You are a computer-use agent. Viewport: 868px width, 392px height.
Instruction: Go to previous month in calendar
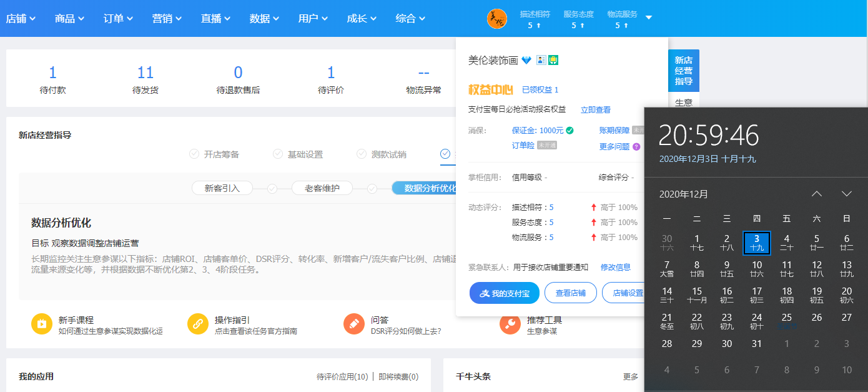coord(817,194)
